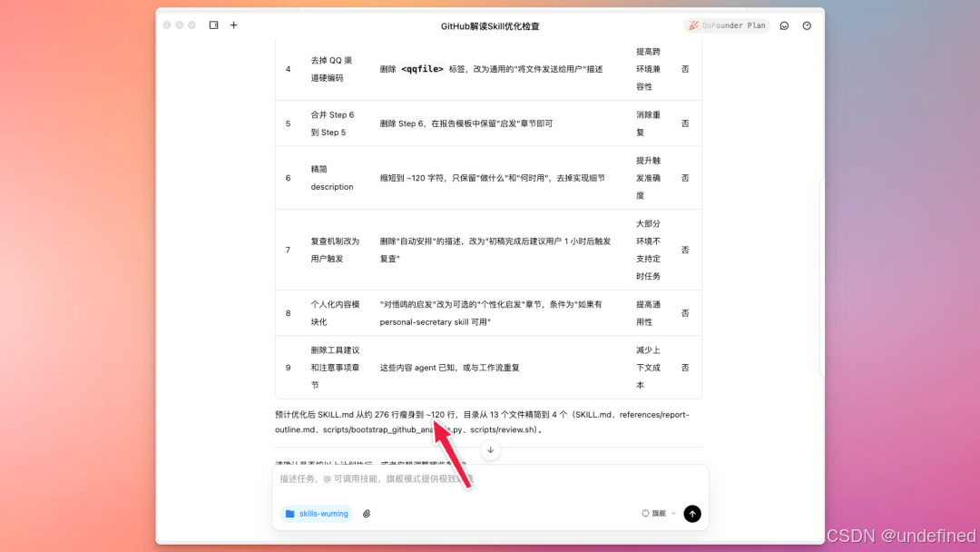Send message with the black arrow button
980x552 pixels.
tap(691, 514)
